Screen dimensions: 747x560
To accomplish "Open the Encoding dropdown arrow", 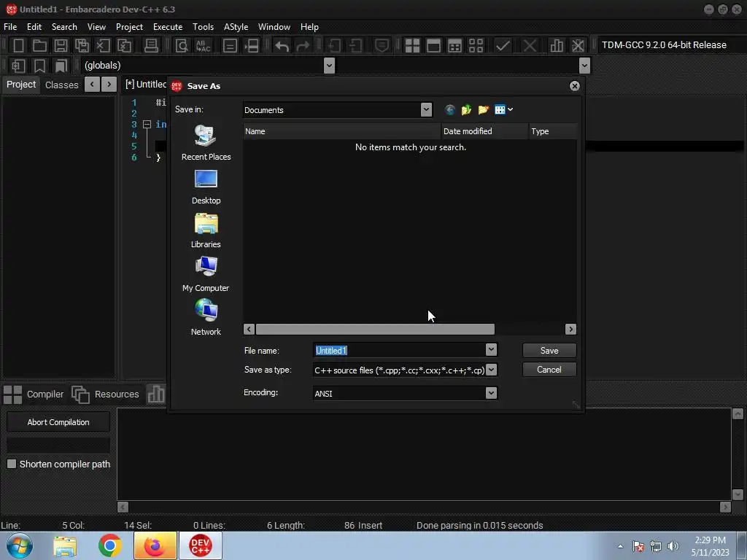I will click(491, 393).
